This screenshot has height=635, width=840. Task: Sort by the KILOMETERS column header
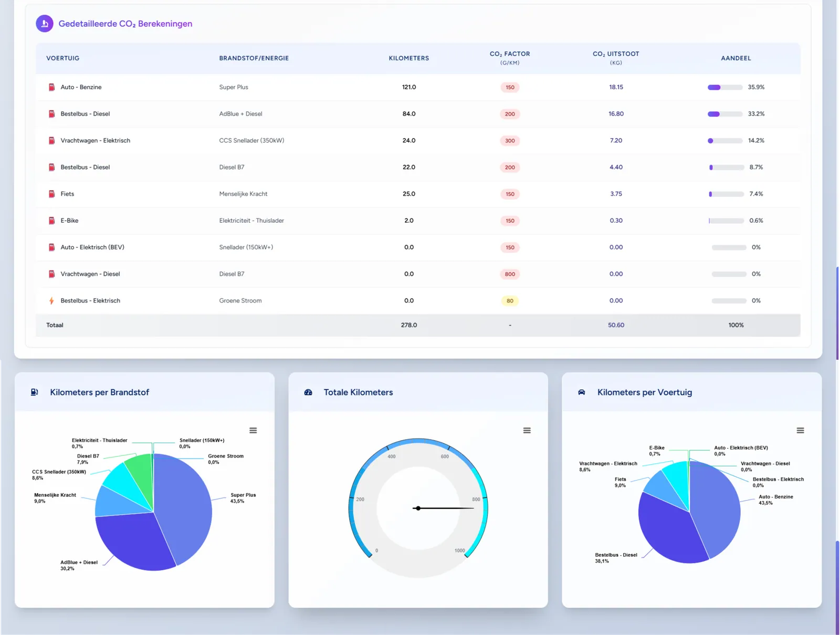pos(409,58)
